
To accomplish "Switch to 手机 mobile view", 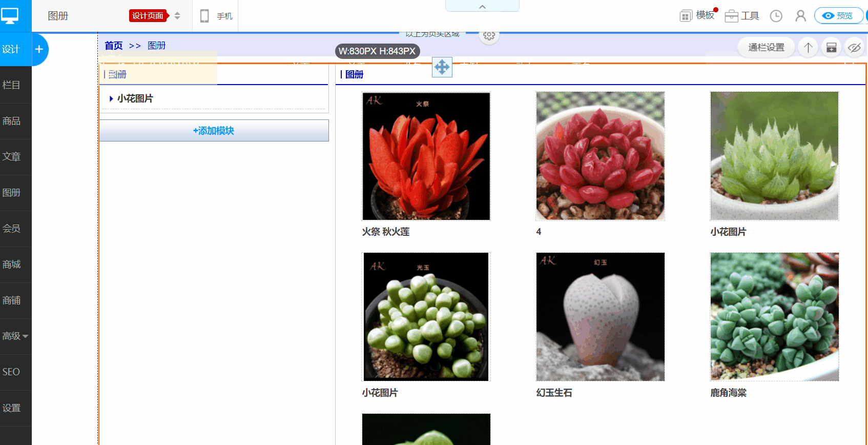I will [216, 16].
